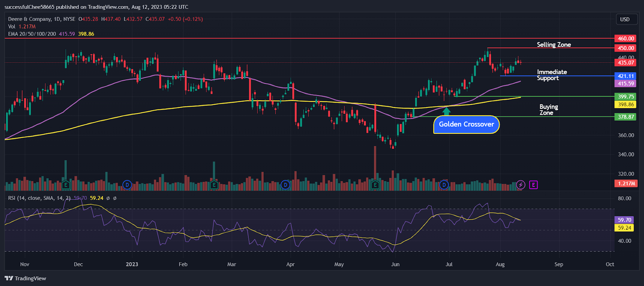Click the 340.00 price axis tick
Viewport: 644px width, 286px height.
tap(626, 154)
